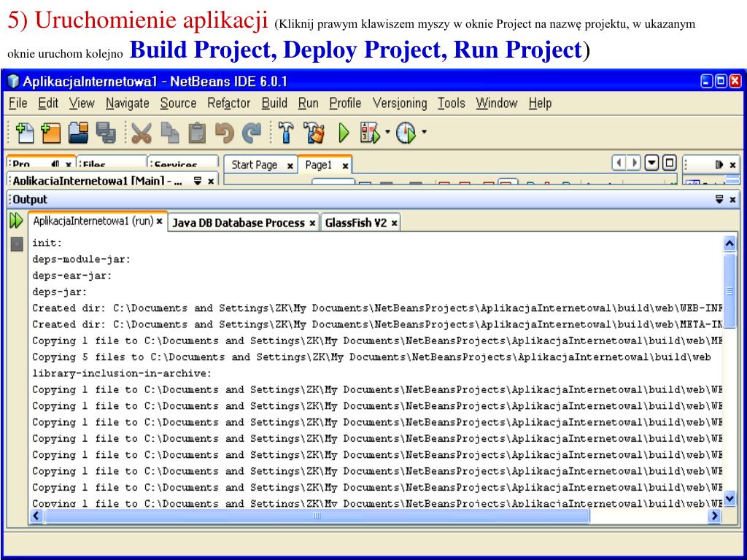The height and width of the screenshot is (560, 747).
Task: Click the Save All toolbar icon
Action: click(x=106, y=133)
